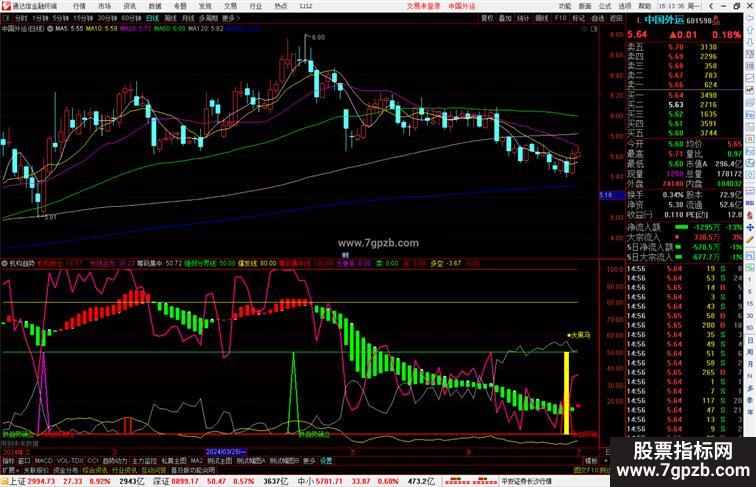This screenshot has width=756, height=487.
Task: Click the 上证 index 2994.73 in status bar
Action: coord(32,481)
